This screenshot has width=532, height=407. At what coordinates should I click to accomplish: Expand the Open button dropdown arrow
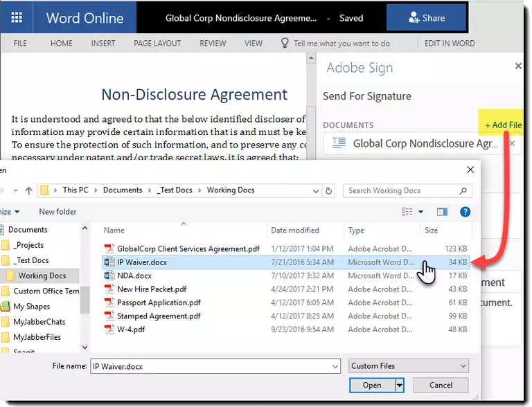pyautogui.click(x=400, y=386)
